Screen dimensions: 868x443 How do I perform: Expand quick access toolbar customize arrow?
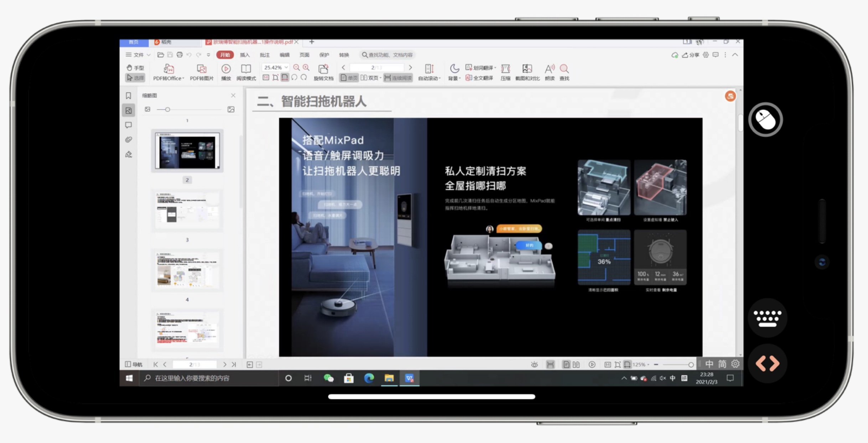click(x=208, y=55)
